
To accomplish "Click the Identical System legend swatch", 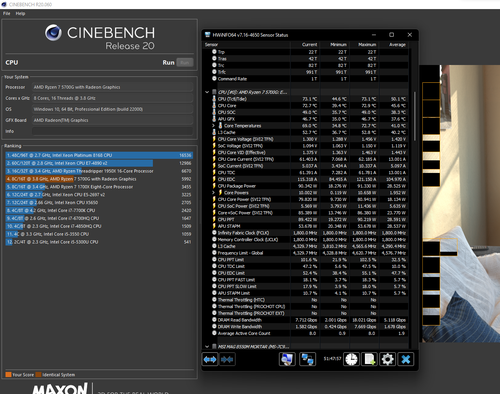I will click(x=38, y=375).
